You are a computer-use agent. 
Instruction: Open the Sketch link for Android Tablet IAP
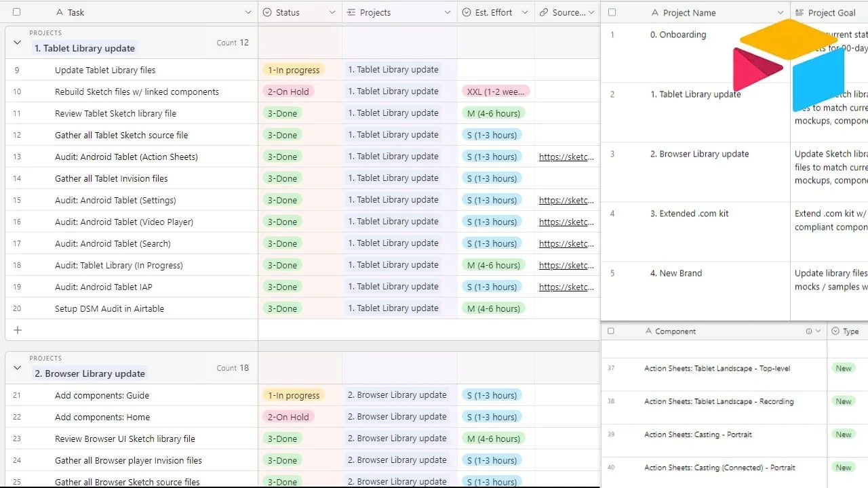tap(567, 287)
